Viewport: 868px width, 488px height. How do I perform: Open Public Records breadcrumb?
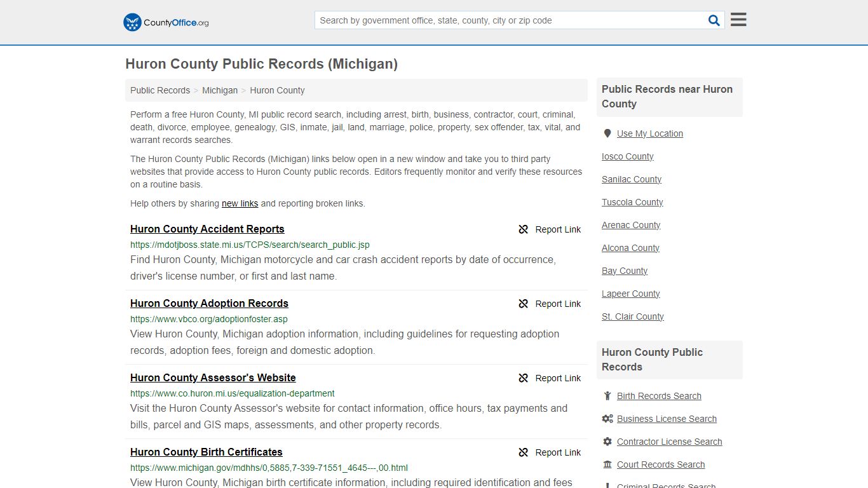point(160,90)
